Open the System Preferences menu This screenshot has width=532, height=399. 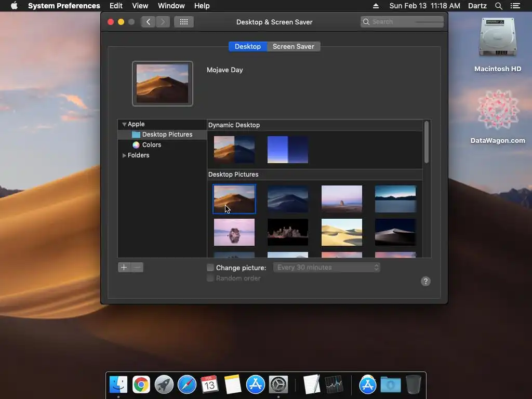[x=64, y=6]
